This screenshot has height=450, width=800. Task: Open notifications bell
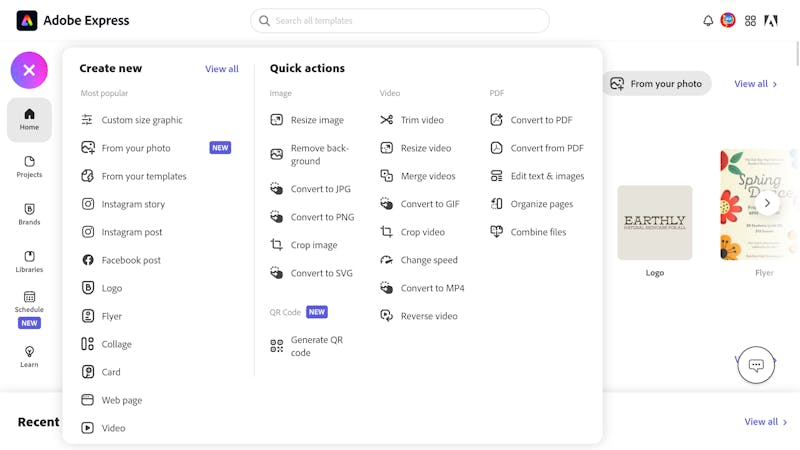[708, 21]
